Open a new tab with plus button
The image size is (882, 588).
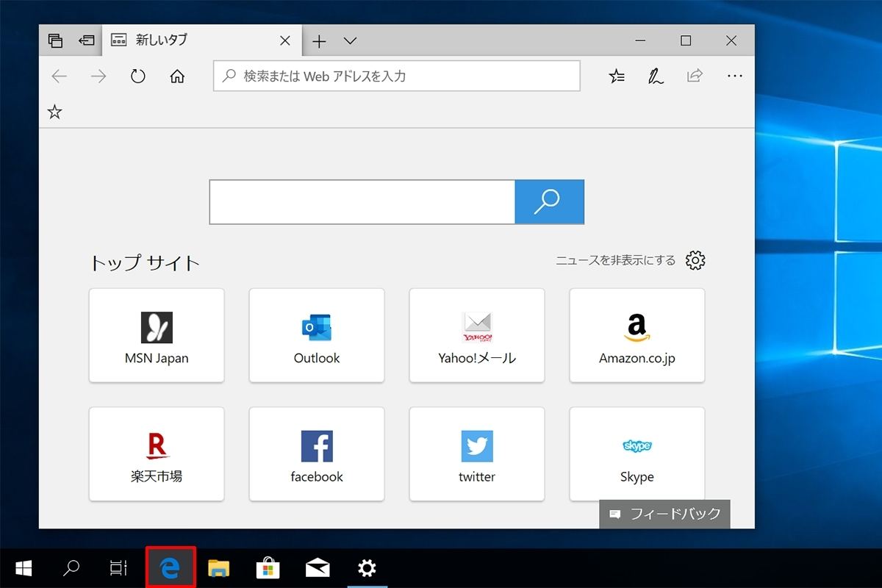point(319,41)
